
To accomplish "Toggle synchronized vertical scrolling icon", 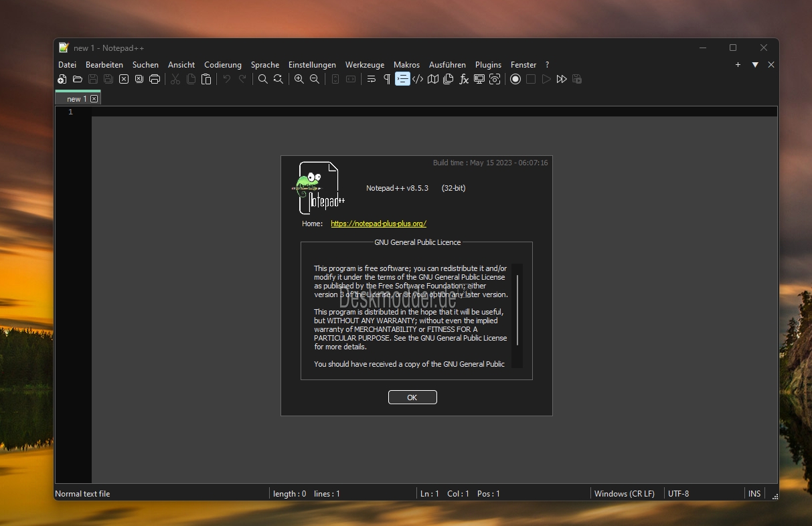I will point(335,79).
